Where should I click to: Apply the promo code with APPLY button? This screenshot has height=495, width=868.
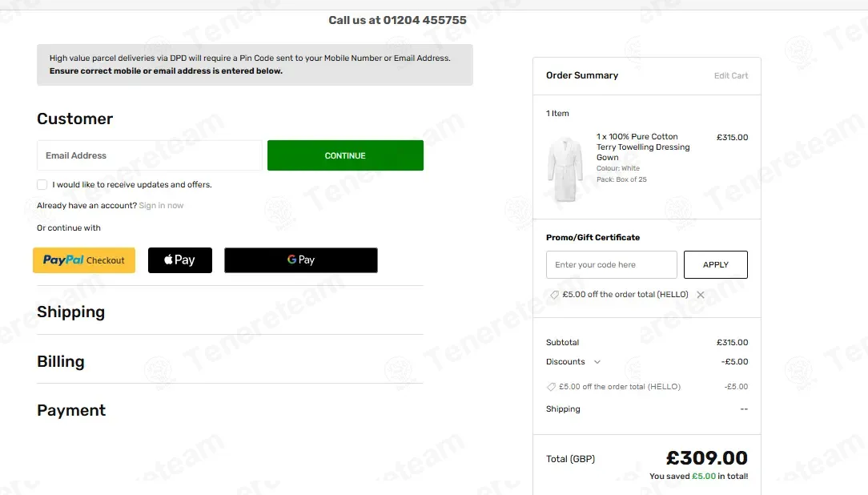click(715, 264)
